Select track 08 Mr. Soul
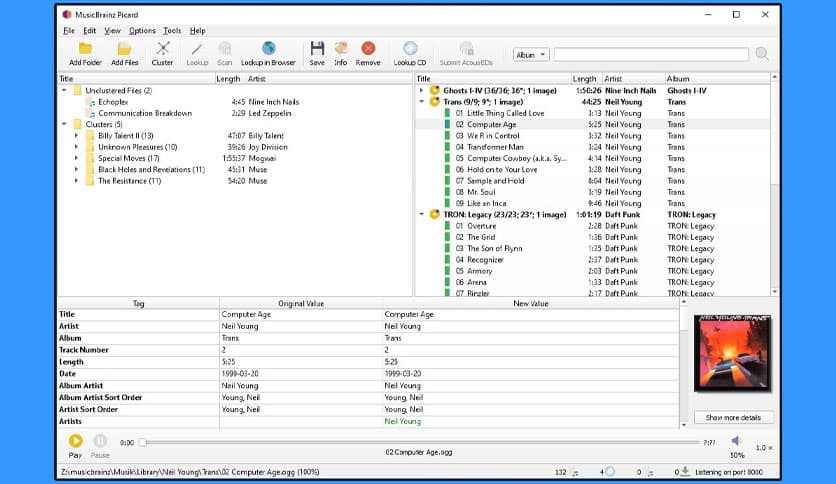The image size is (836, 484). point(475,192)
